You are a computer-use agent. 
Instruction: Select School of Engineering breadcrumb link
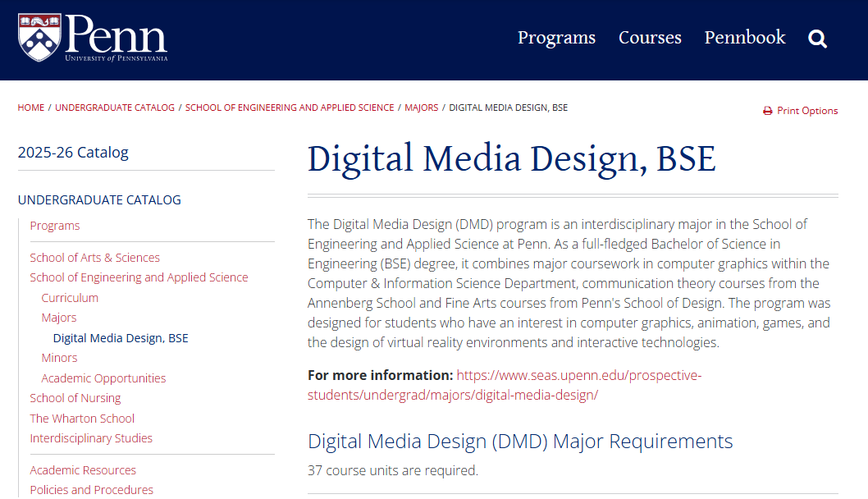(290, 108)
